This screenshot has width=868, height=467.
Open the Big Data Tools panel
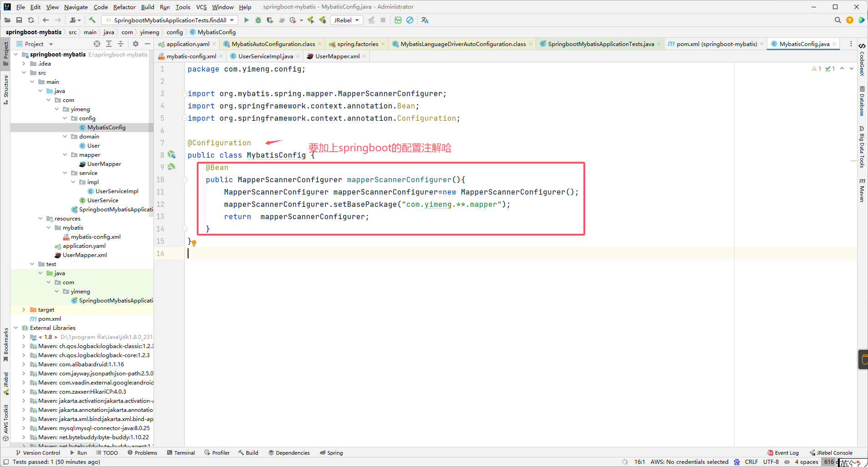862,147
